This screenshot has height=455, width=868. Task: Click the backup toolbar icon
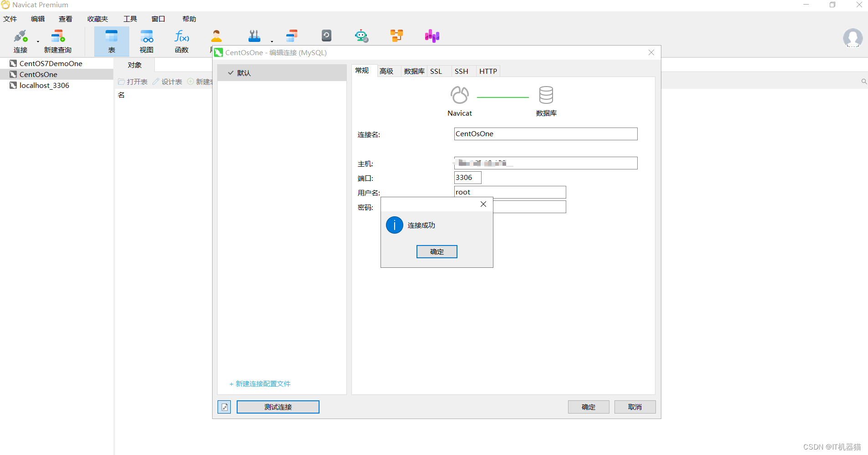[326, 36]
